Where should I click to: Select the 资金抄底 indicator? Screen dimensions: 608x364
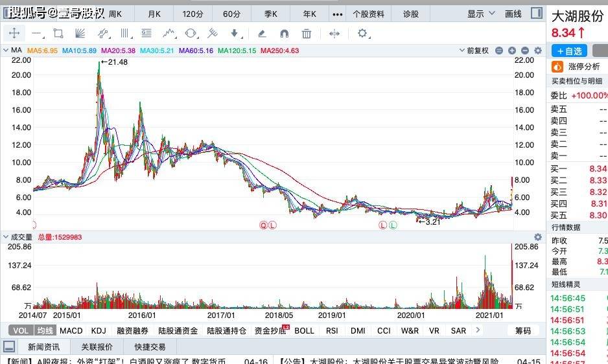(x=270, y=331)
